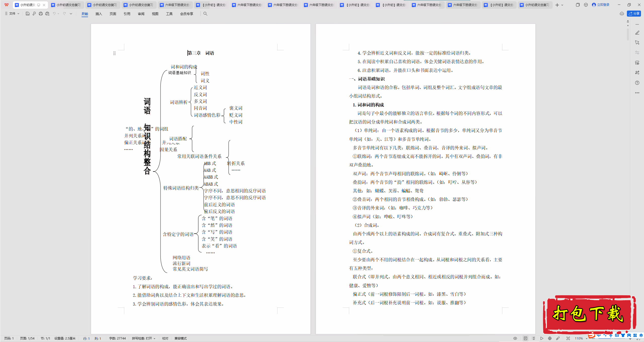The width and height of the screenshot is (644, 342).
Task: Click the export to PDF icon
Action: click(34, 14)
